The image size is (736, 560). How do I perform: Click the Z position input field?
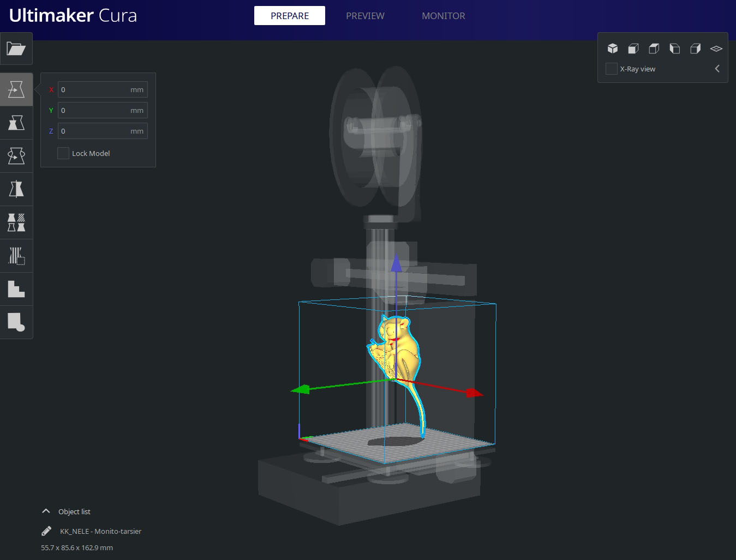click(103, 131)
